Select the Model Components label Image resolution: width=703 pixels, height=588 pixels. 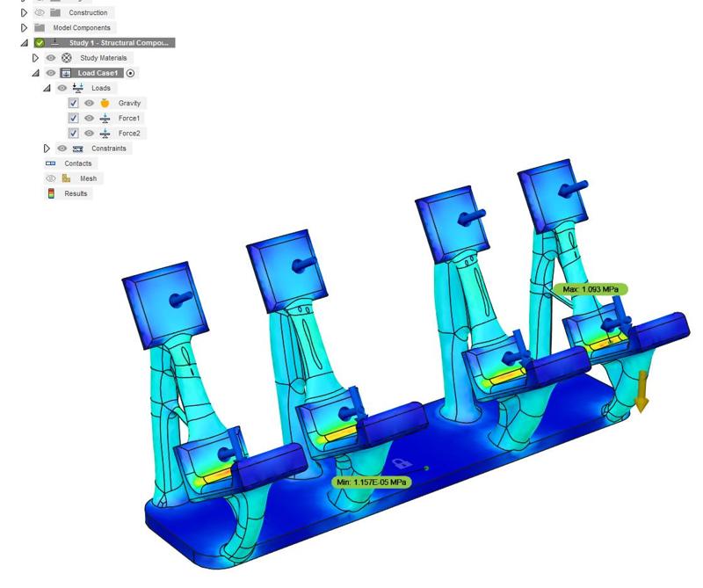pos(82,28)
